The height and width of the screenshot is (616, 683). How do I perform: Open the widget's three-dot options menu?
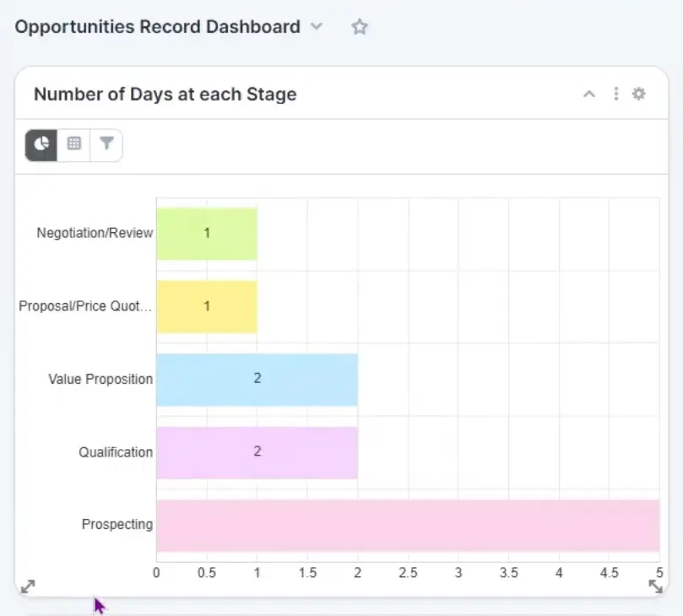coord(616,94)
